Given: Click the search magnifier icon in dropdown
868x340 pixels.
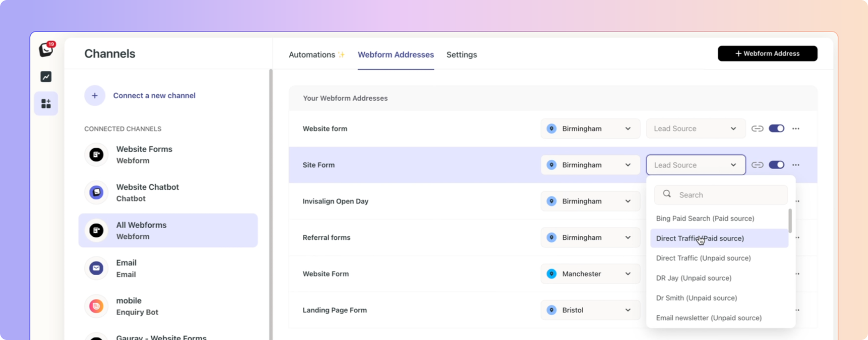Looking at the screenshot, I should pos(667,194).
